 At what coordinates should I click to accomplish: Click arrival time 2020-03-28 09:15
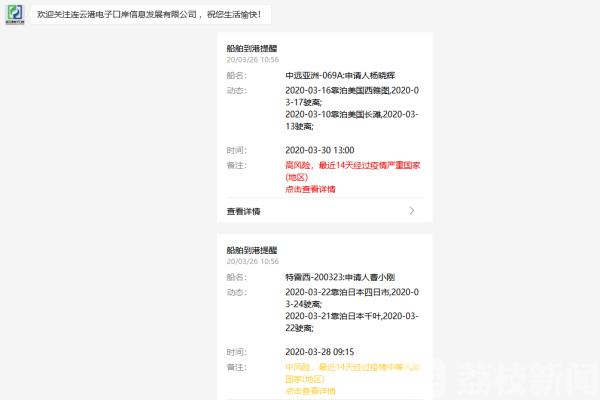click(x=320, y=352)
